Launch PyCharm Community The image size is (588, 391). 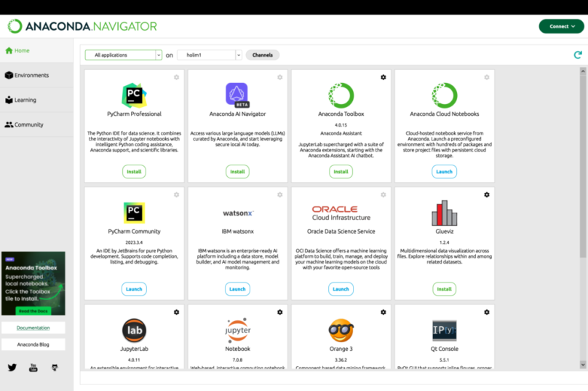[x=134, y=289]
